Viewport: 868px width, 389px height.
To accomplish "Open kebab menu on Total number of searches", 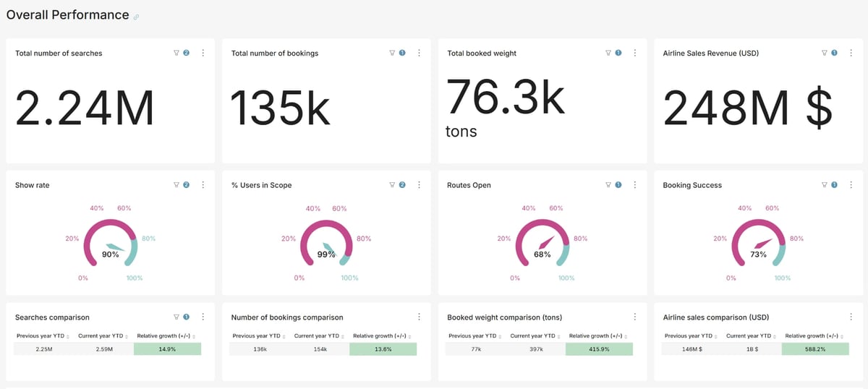I will (x=203, y=53).
